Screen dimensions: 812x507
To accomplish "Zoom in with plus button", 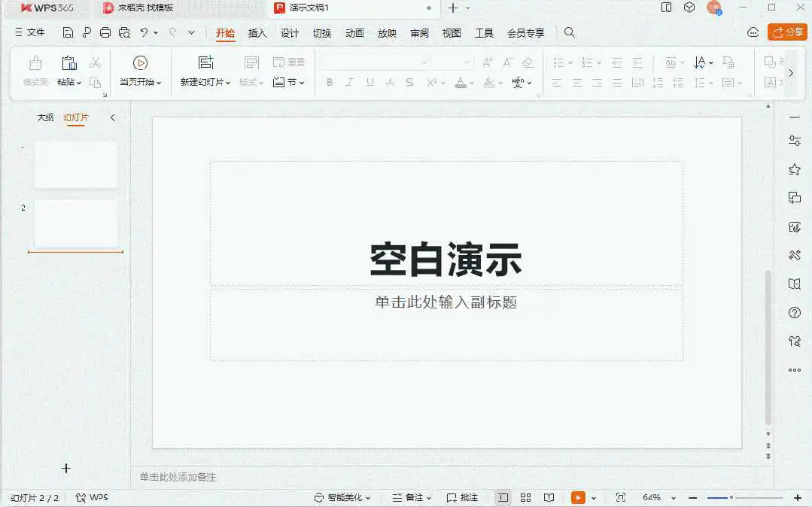I will coord(798,498).
